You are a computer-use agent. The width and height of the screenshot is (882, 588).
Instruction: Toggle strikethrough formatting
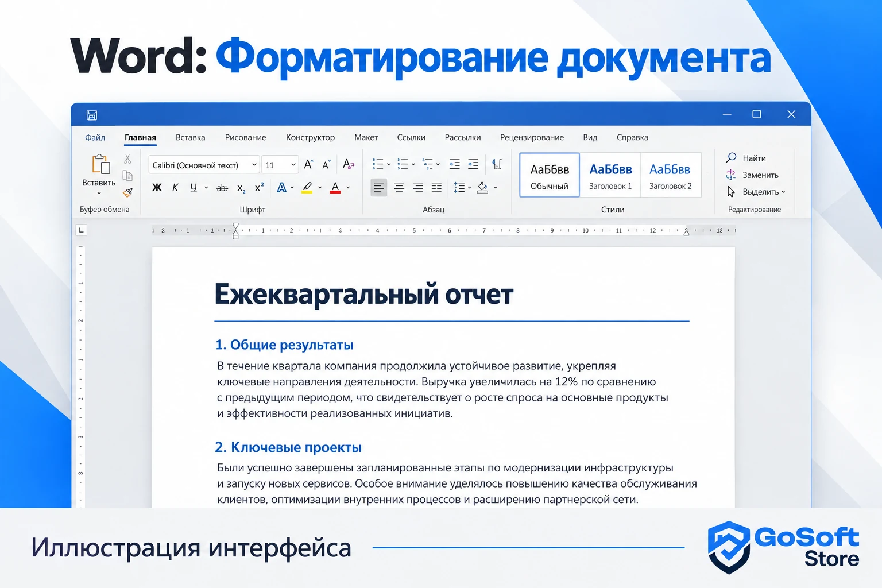(222, 188)
